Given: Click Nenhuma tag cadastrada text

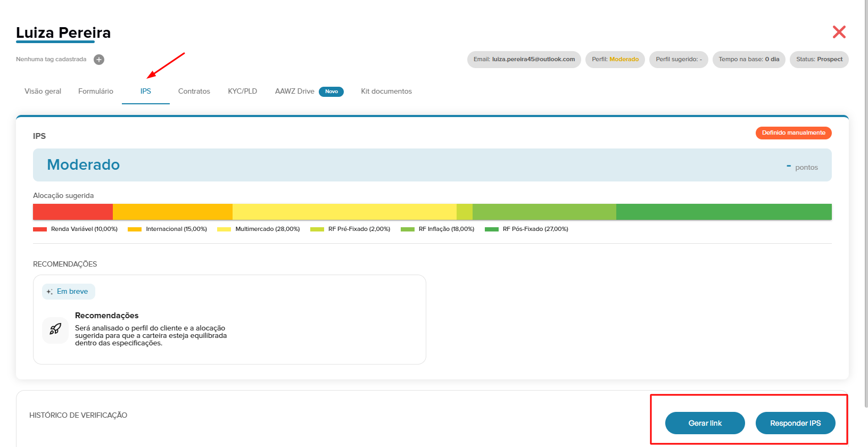Looking at the screenshot, I should (51, 60).
